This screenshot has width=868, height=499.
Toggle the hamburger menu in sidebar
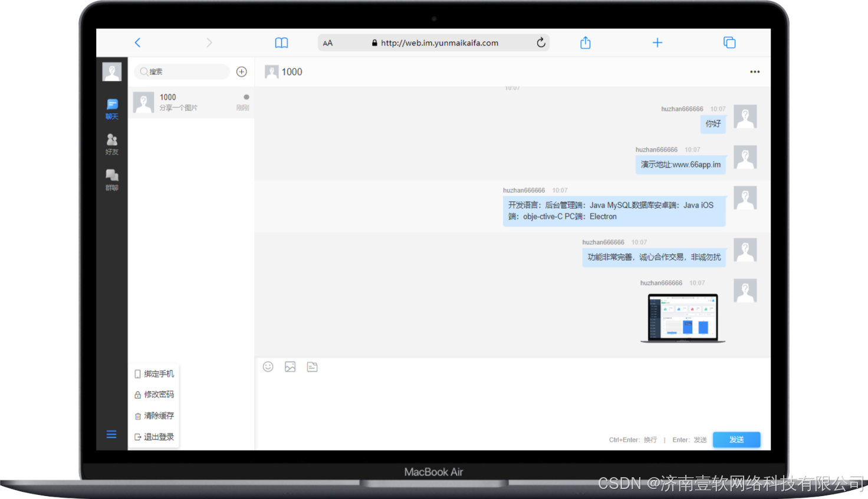111,435
